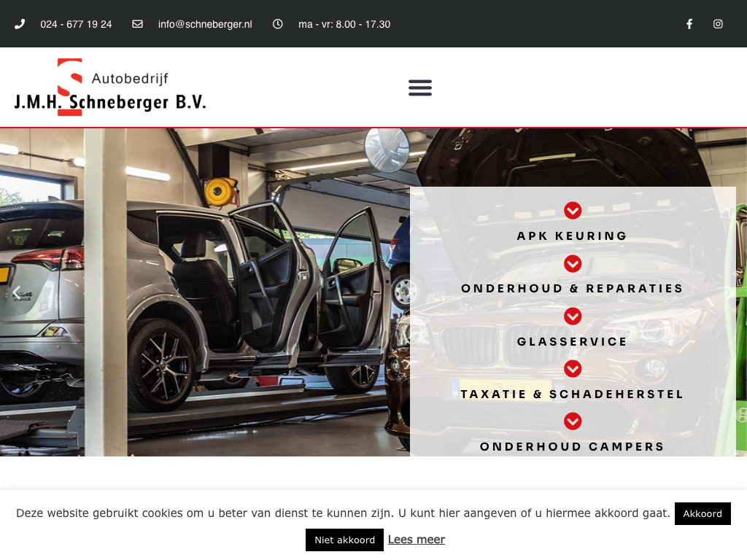The image size is (747, 560).
Task: Click red chevron above Glasservice
Action: point(573,316)
